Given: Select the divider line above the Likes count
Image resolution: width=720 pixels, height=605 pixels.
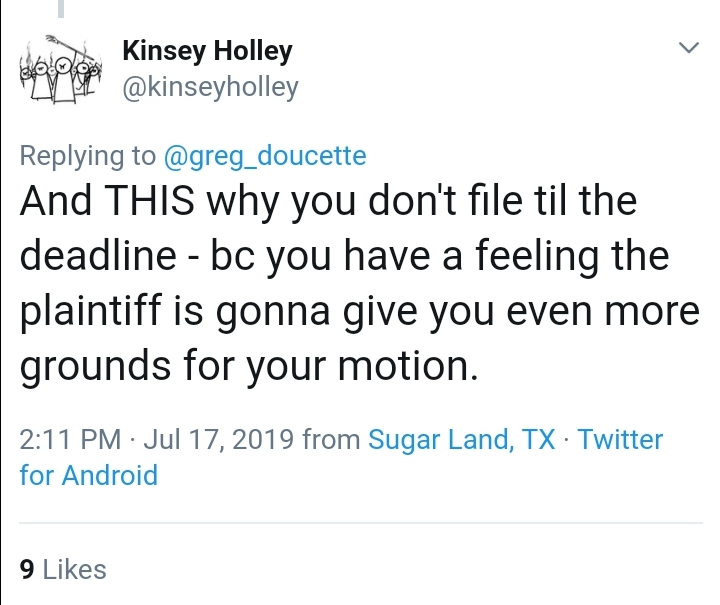Looking at the screenshot, I should tap(361, 522).
